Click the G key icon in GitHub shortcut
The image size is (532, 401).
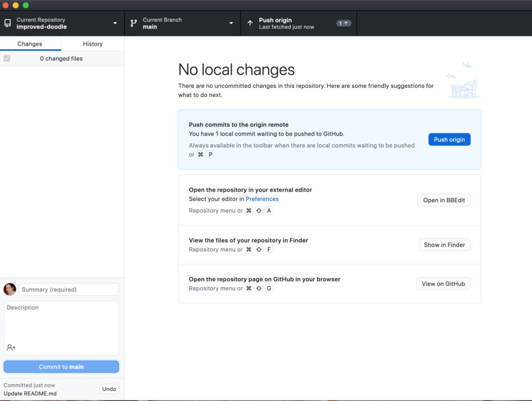point(269,288)
